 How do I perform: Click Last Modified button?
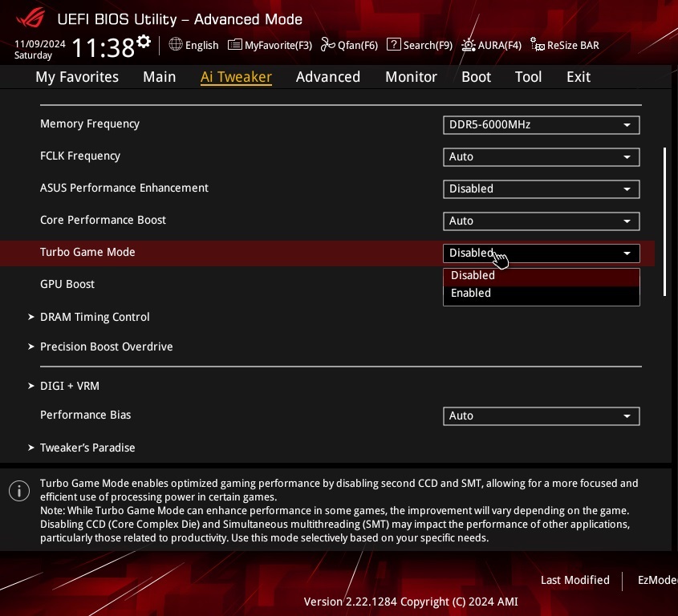tap(575, 580)
